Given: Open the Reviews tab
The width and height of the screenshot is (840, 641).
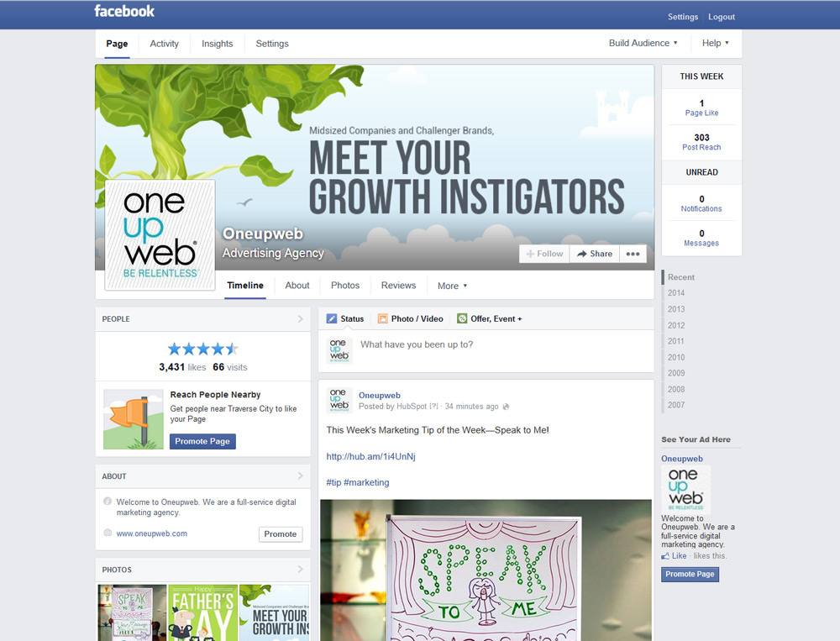Looking at the screenshot, I should [x=398, y=285].
